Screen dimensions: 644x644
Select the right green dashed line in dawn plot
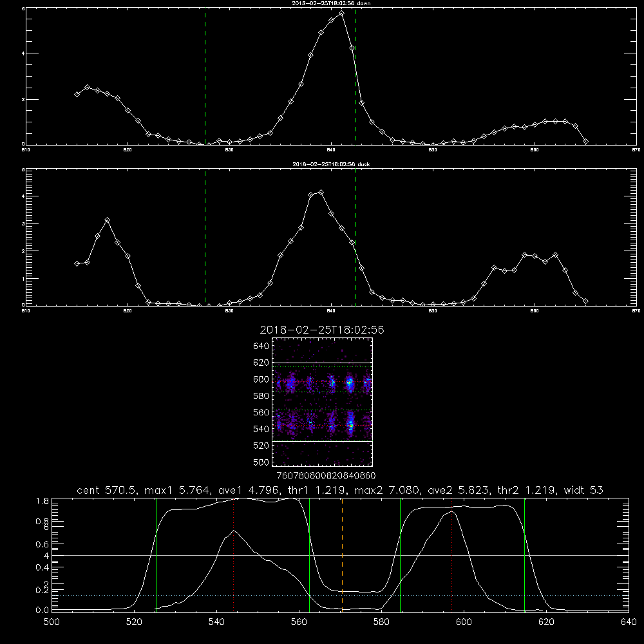(355, 76)
